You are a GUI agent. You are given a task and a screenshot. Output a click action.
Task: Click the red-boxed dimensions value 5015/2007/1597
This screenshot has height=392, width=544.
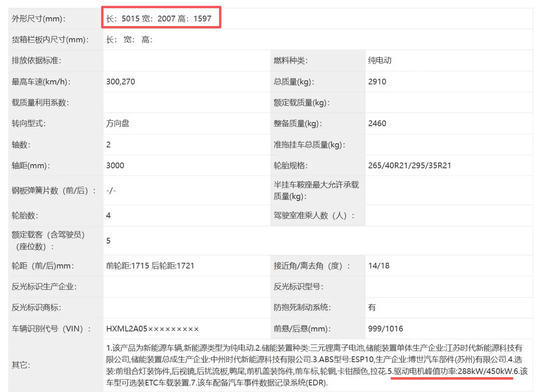pos(159,18)
